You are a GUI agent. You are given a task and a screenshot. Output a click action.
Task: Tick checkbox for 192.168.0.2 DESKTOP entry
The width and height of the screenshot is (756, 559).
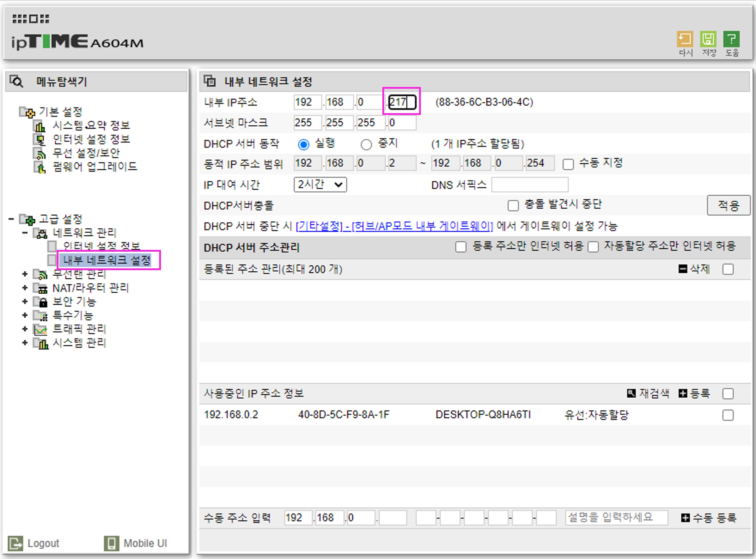(728, 415)
